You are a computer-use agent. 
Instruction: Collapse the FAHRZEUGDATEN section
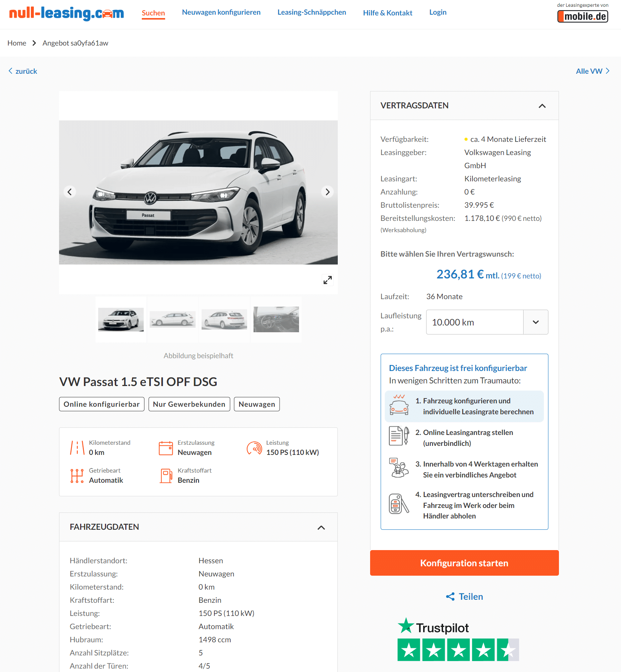coord(321,528)
